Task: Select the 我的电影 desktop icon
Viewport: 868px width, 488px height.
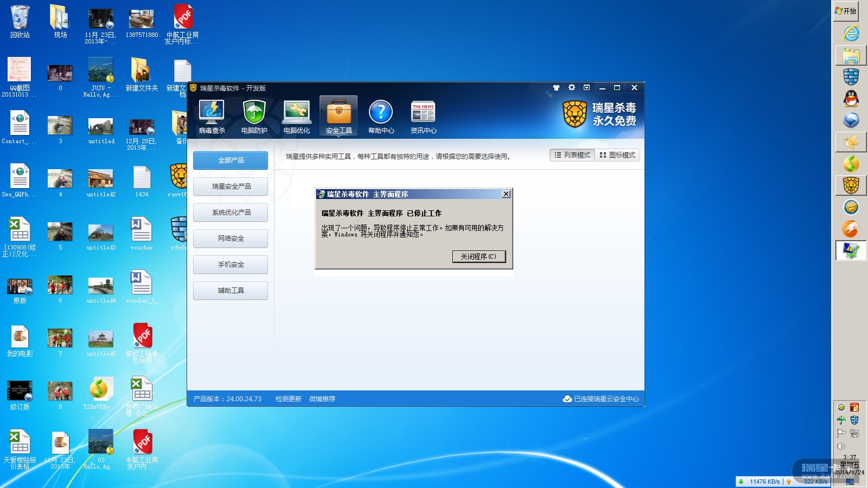Action: [20, 341]
